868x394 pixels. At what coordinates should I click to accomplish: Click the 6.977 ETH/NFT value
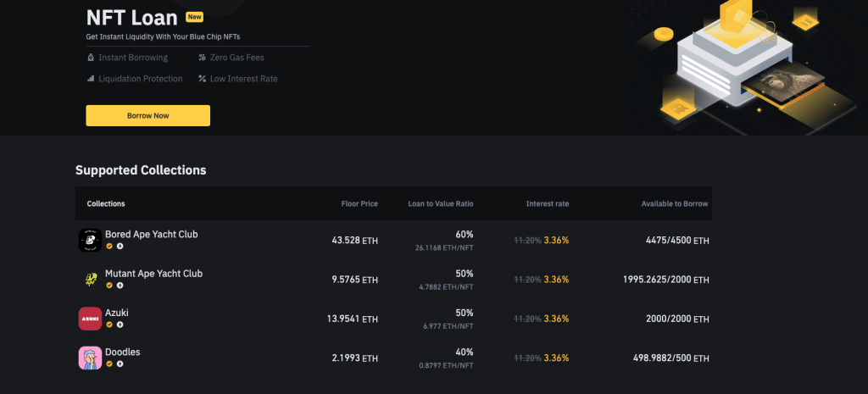pos(448,326)
